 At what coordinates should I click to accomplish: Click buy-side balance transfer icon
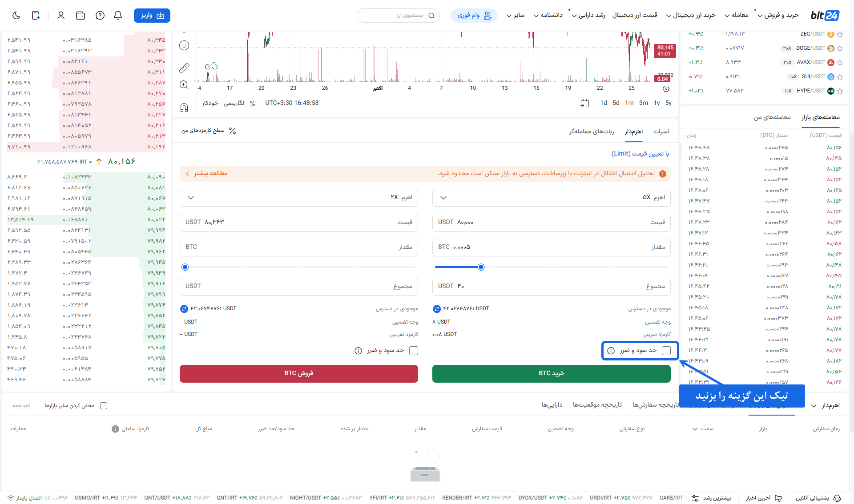437,308
